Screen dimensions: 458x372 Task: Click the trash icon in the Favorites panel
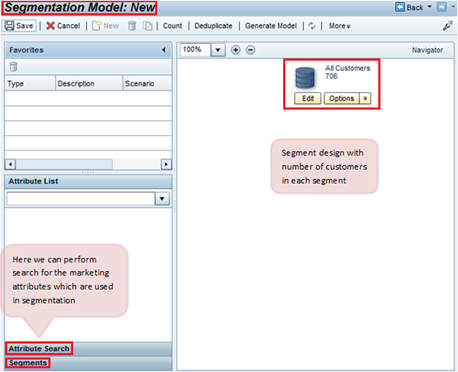coord(13,67)
